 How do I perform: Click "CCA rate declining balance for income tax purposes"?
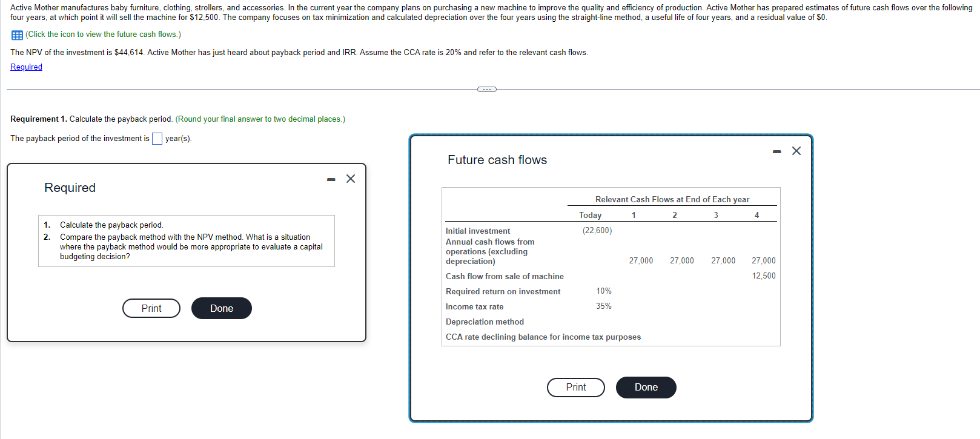point(543,337)
